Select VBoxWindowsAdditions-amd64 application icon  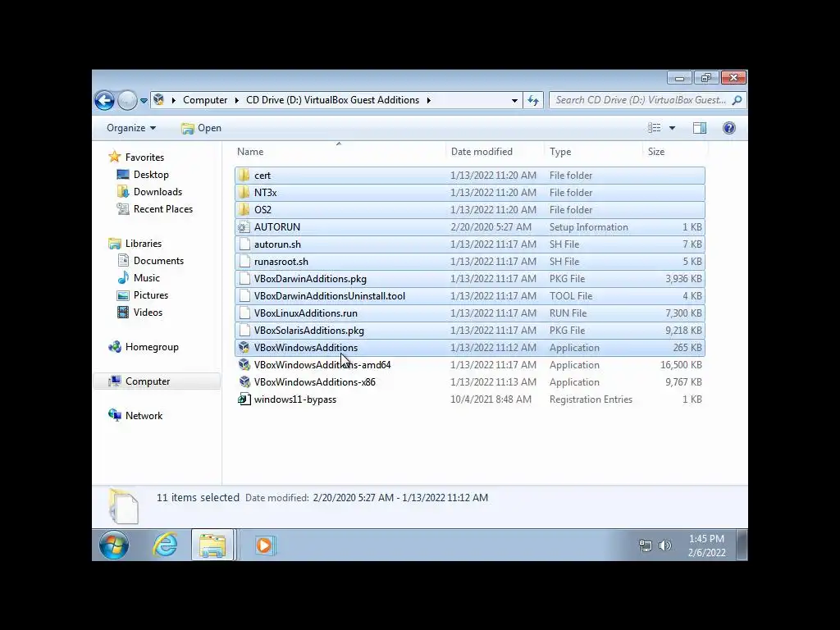[244, 365]
